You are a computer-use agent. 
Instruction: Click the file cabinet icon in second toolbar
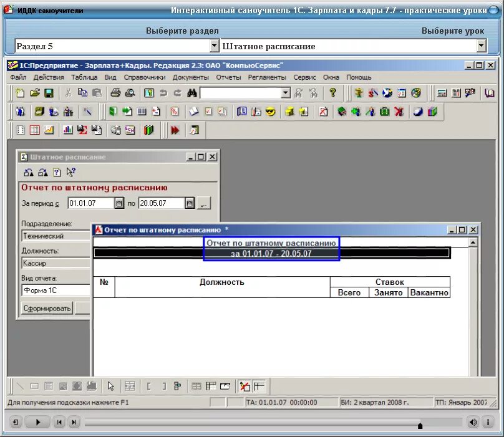click(39, 112)
